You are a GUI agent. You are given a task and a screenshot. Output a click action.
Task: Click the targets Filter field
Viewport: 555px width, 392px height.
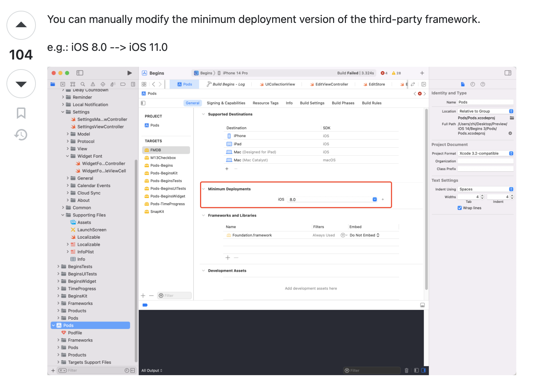click(x=175, y=296)
